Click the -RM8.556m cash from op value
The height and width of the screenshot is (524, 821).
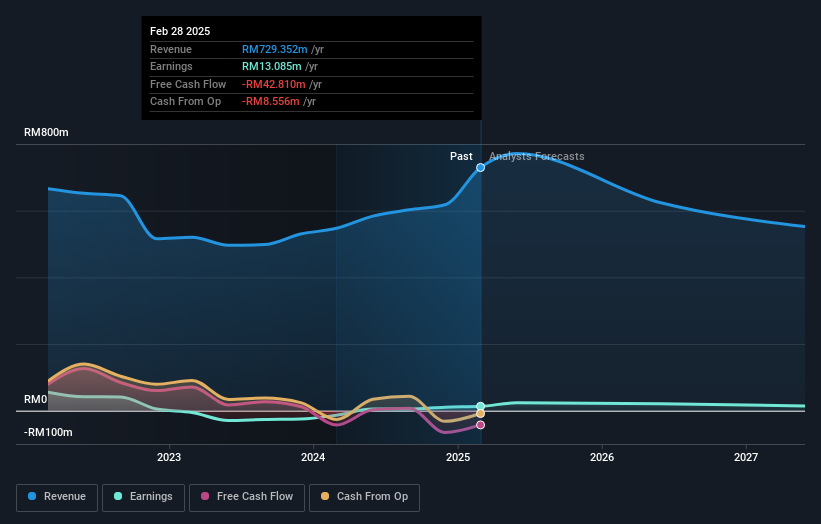(x=271, y=102)
